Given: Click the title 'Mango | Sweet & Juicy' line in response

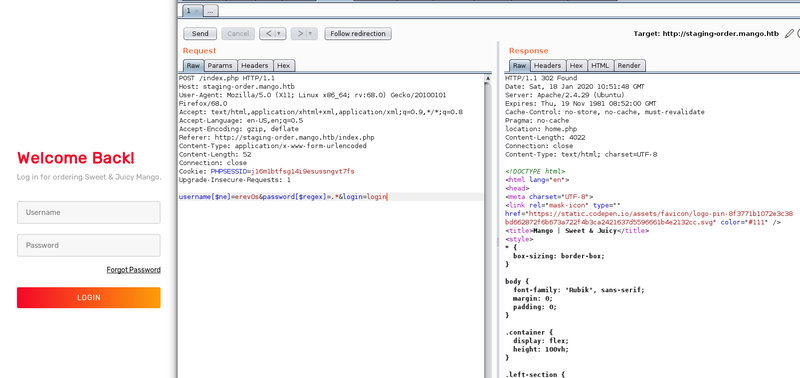Looking at the screenshot, I should (x=577, y=231).
